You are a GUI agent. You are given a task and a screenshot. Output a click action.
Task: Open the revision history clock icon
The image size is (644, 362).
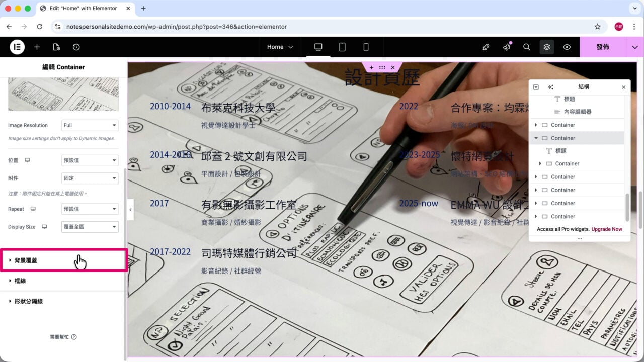(x=76, y=47)
